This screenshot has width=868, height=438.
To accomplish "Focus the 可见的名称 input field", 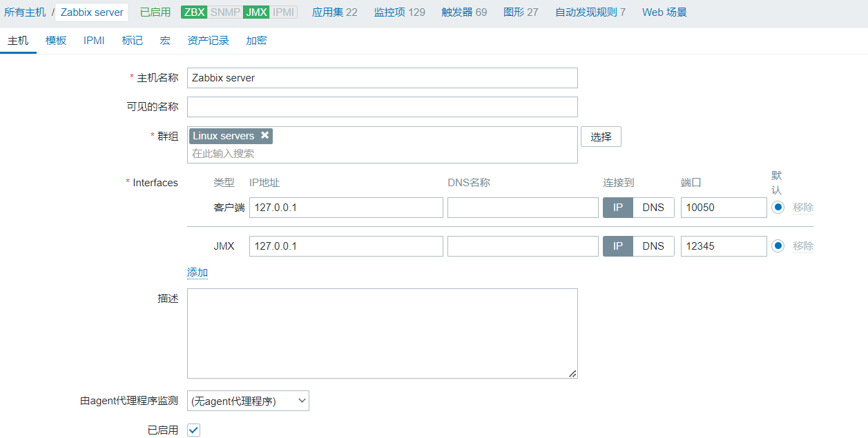I will point(383,107).
